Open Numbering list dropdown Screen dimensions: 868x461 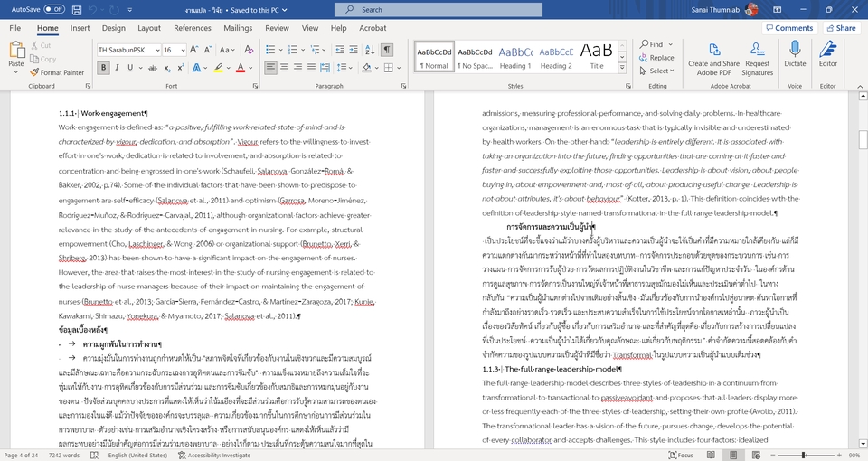click(304, 50)
